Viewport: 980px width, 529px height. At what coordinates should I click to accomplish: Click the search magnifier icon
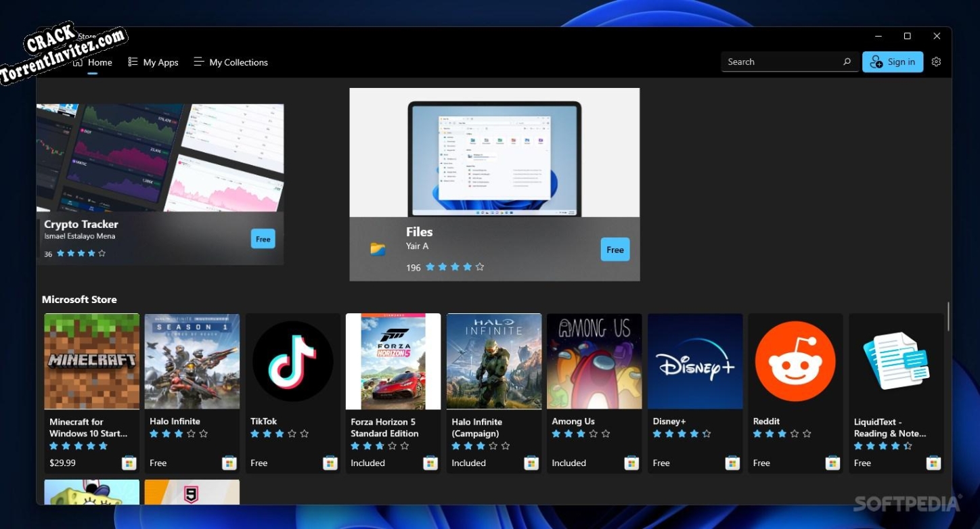pos(847,61)
